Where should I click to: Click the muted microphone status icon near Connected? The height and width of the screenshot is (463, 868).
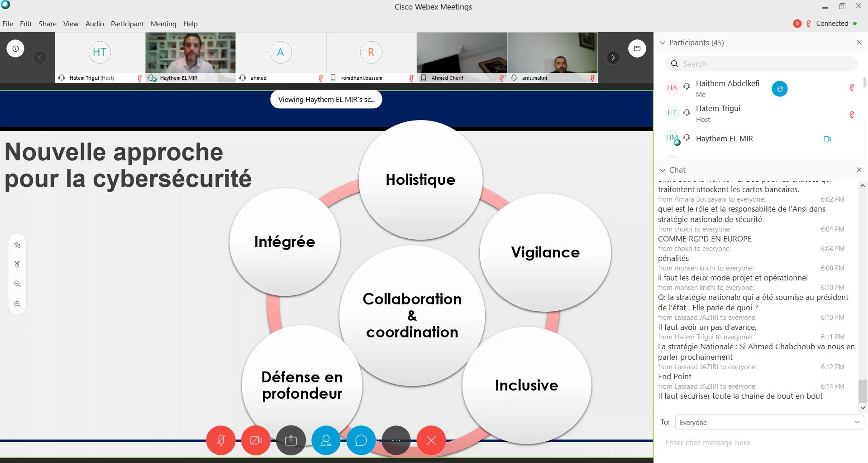(809, 24)
